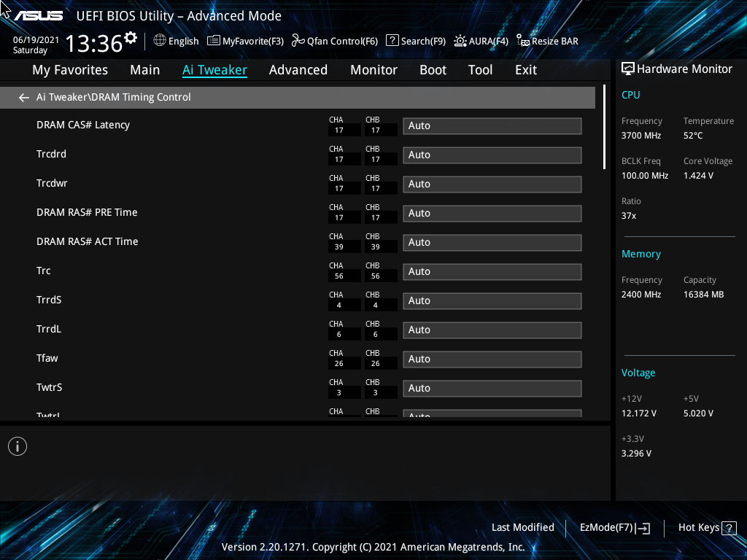This screenshot has width=747, height=560.
Task: View Last Modified changes
Action: pos(522,527)
